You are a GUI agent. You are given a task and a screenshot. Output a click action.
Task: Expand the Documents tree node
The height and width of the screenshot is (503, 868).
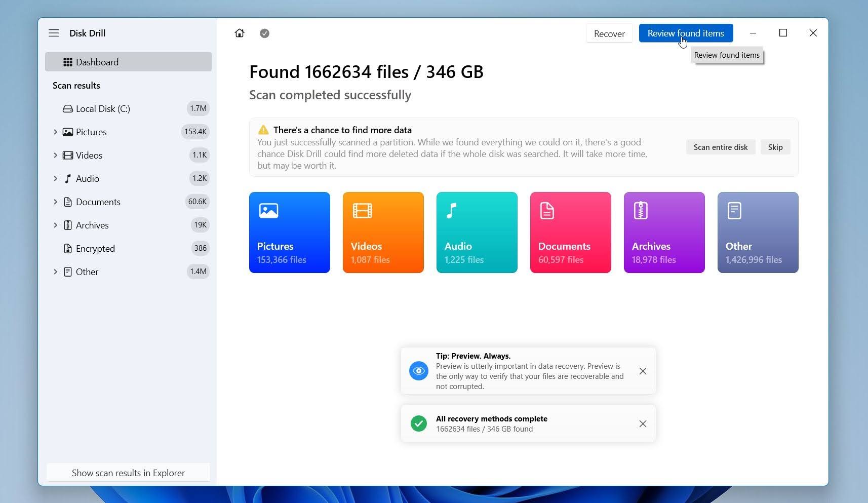point(55,202)
